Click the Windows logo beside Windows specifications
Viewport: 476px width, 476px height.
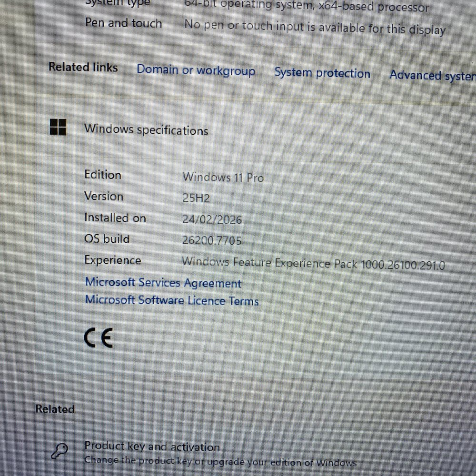click(x=58, y=127)
